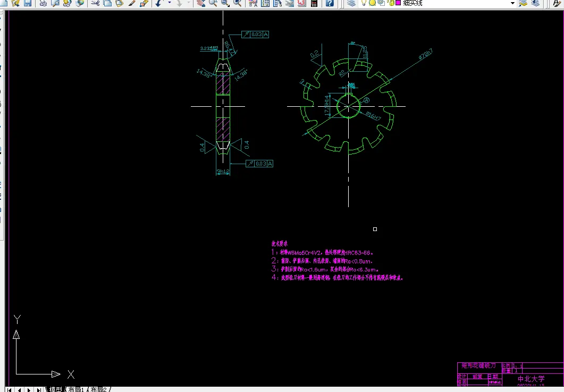The image size is (564, 392).
Task: Open a drawing file with the Open icon
Action: [15, 3]
